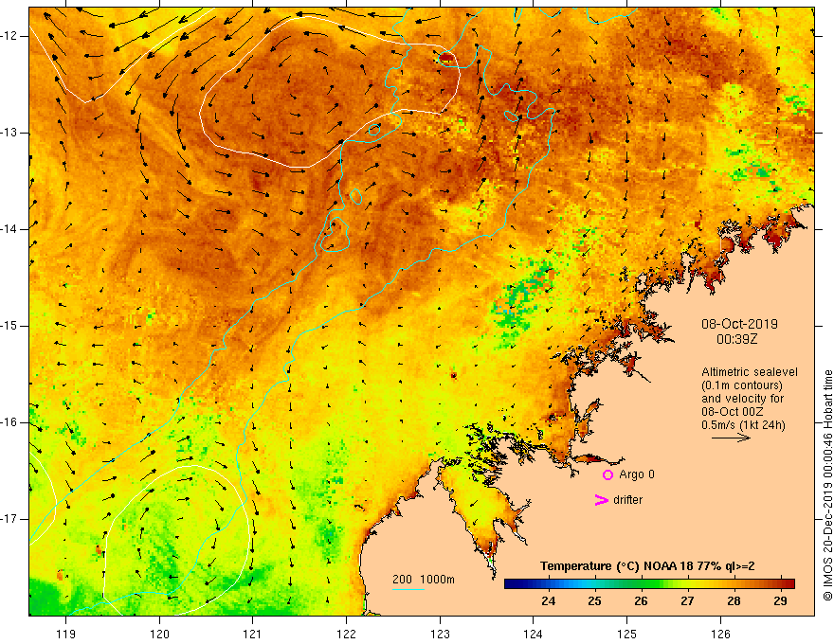This screenshot has width=834, height=644.
Task: Click the "200 1000m" depth contour label
Action: click(x=424, y=580)
